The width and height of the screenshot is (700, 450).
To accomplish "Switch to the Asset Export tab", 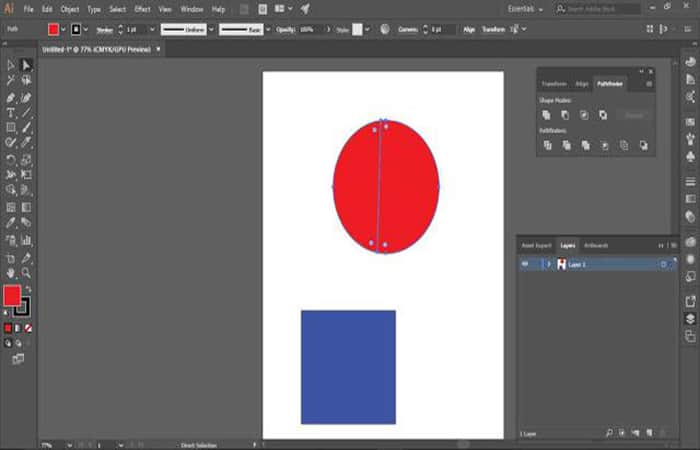I will tap(537, 246).
